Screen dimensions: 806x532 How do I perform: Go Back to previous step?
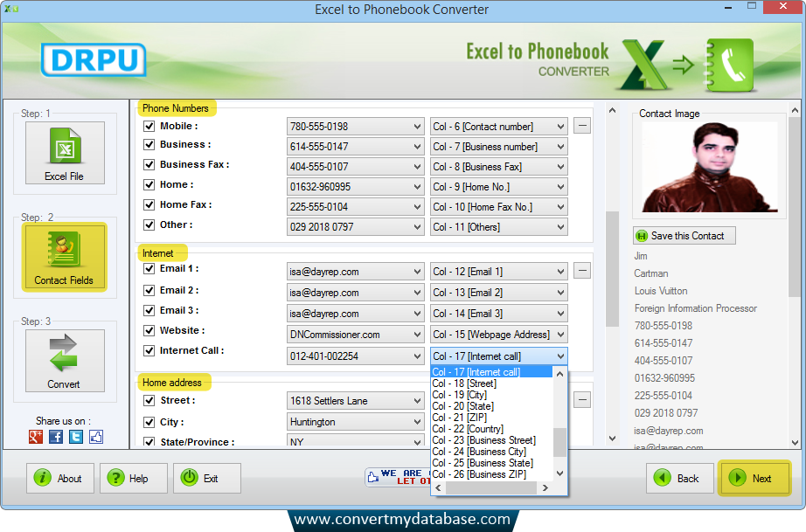coord(680,478)
